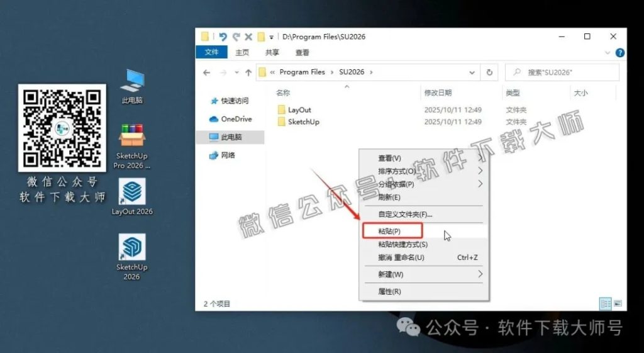Open 新建(W) submenu in context menu
Screen dimensions: 644x353
click(x=424, y=274)
